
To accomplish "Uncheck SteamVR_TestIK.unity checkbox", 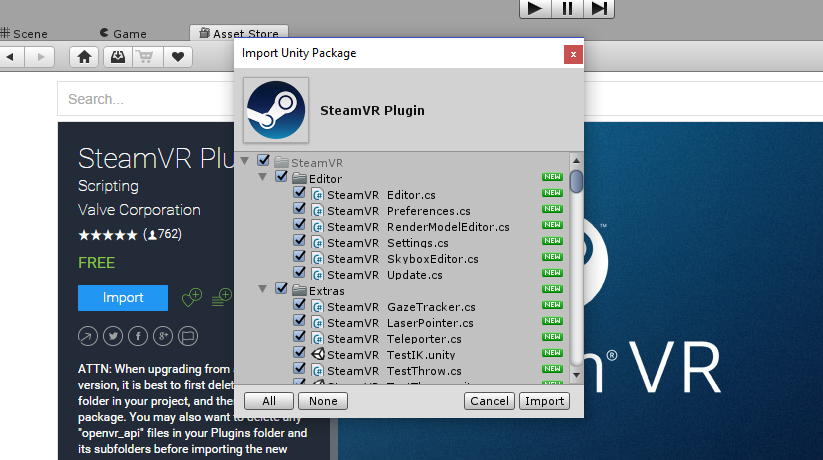I will 300,352.
